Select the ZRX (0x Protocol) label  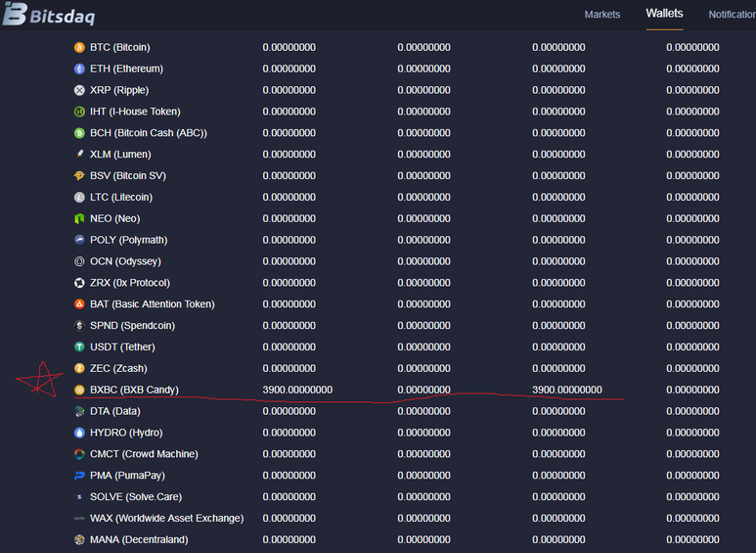click(x=130, y=283)
